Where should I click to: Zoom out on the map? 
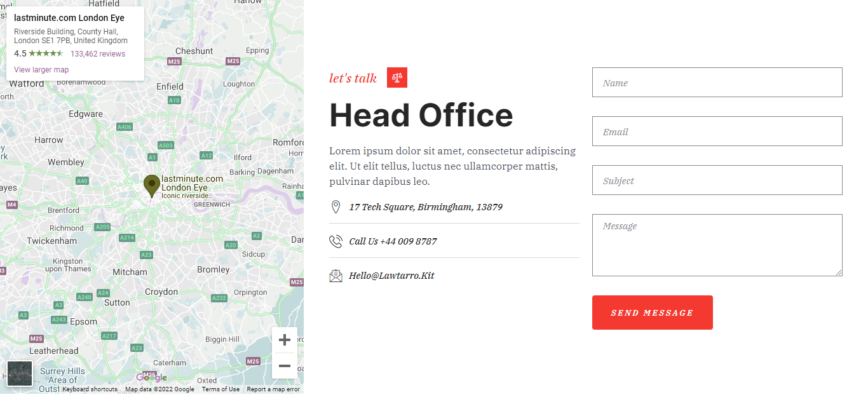point(285,366)
